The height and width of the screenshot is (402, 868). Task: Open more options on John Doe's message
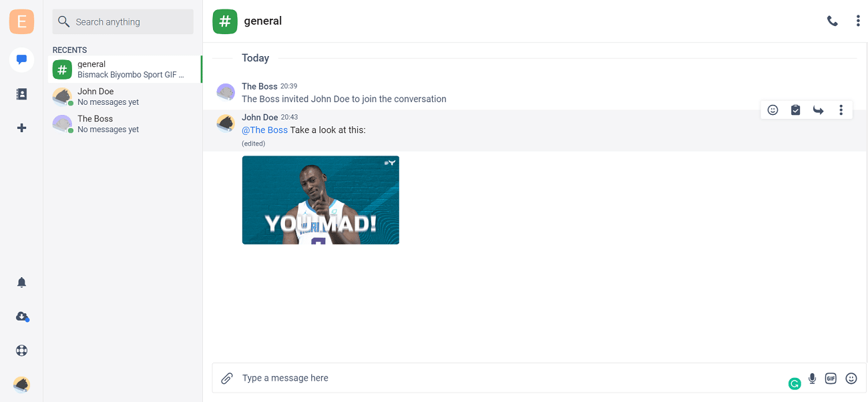(841, 110)
